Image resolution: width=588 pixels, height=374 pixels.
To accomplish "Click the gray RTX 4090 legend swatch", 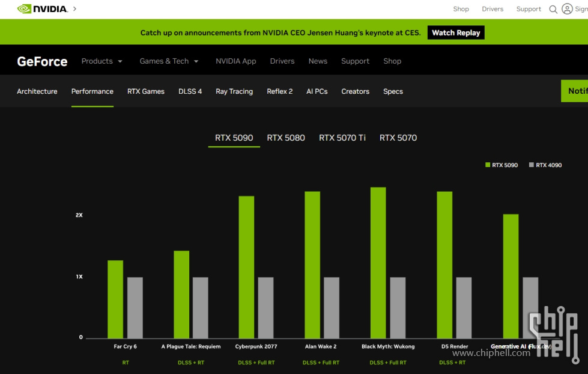I will [531, 165].
